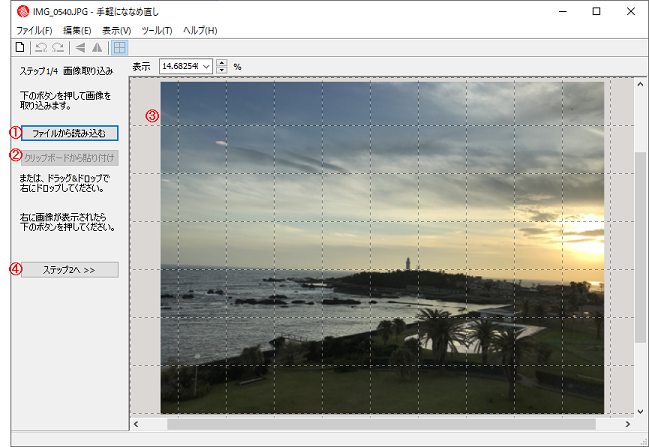This screenshot has height=447, width=649.
Task: Click the クリップボードから貼り付け button
Action: (70, 157)
